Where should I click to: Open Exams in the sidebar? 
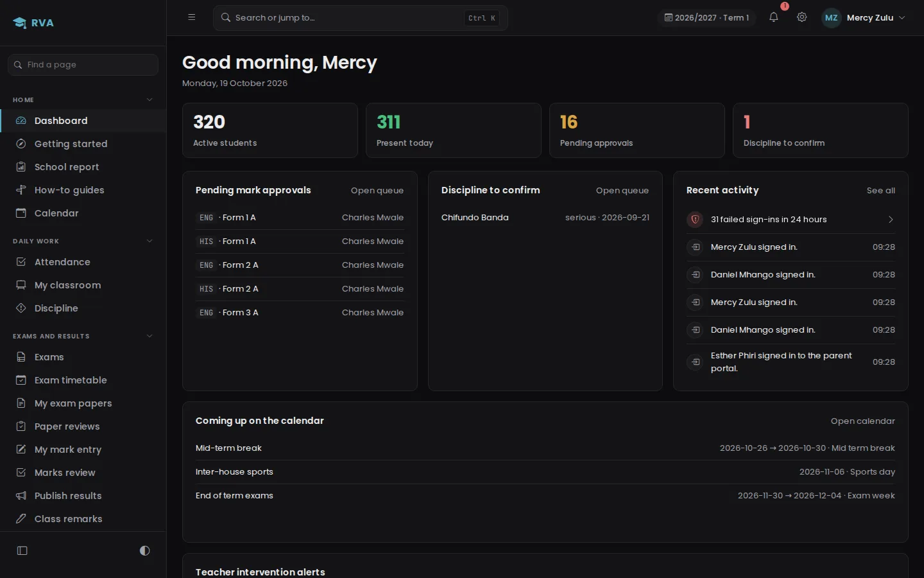(x=83, y=357)
